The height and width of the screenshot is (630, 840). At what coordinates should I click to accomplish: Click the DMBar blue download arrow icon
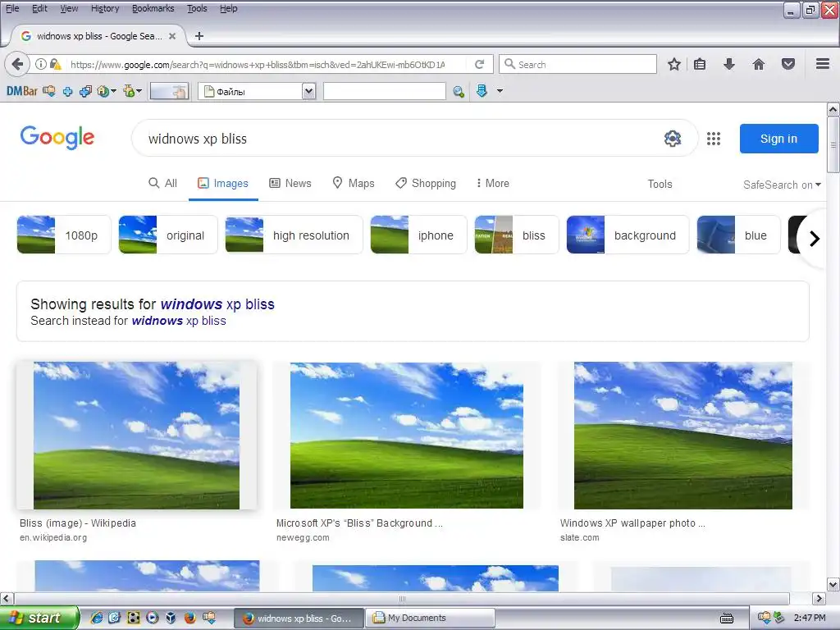click(x=482, y=91)
